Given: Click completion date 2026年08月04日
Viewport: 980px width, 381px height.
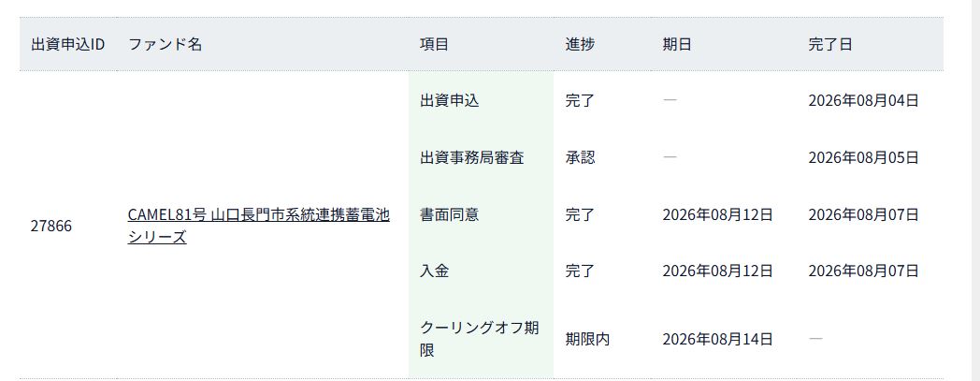Looking at the screenshot, I should pyautogui.click(x=863, y=100).
